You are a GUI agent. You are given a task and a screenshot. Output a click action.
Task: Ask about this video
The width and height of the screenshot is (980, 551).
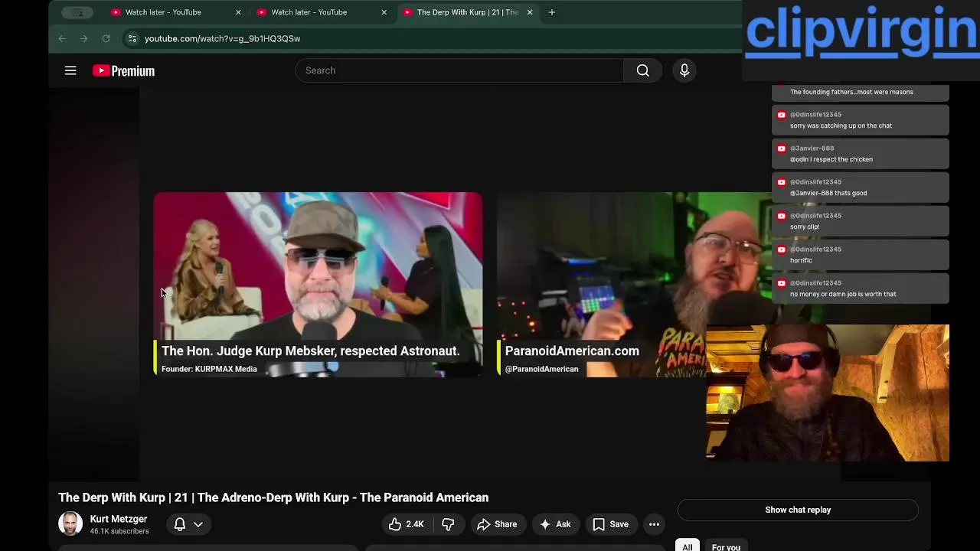pos(555,524)
